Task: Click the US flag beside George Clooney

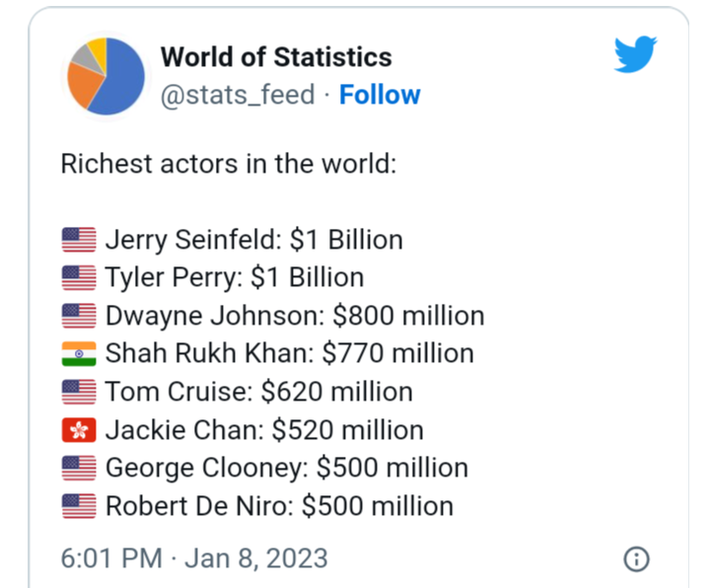Action: pyautogui.click(x=79, y=468)
